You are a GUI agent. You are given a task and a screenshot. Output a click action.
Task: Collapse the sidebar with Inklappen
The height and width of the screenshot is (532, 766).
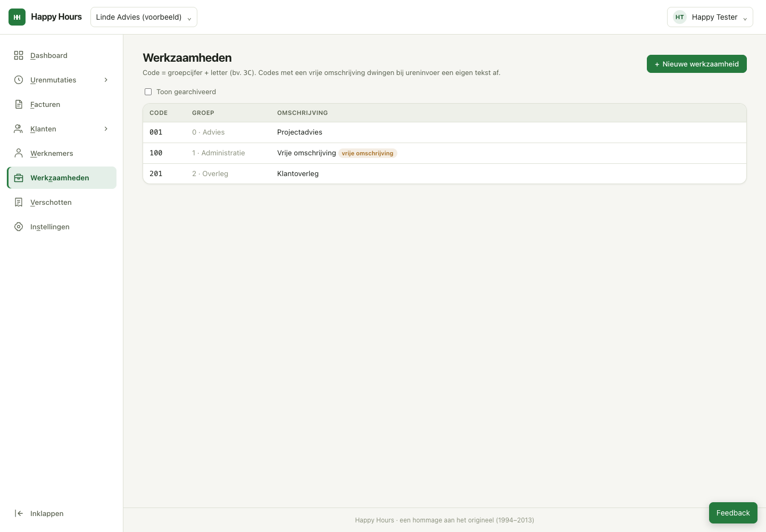[x=62, y=513]
